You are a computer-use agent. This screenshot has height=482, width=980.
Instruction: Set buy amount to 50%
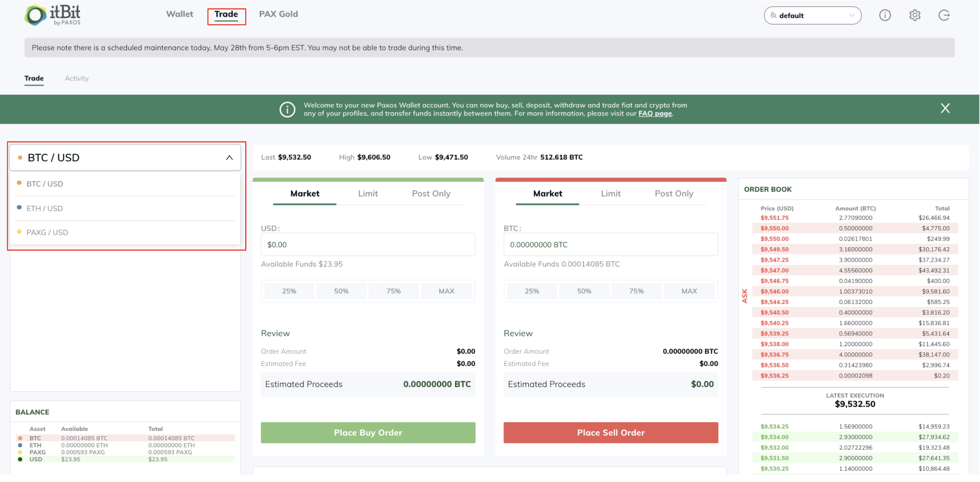click(x=342, y=291)
